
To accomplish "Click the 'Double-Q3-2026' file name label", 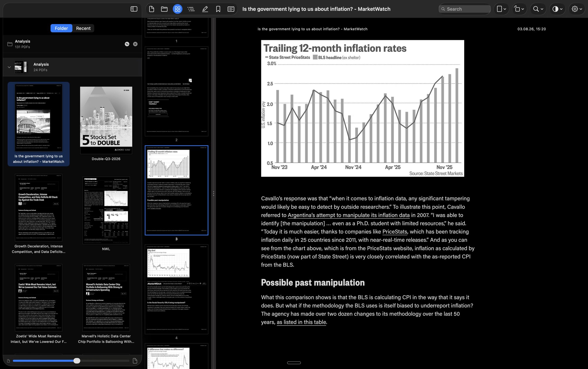I will 106,159.
